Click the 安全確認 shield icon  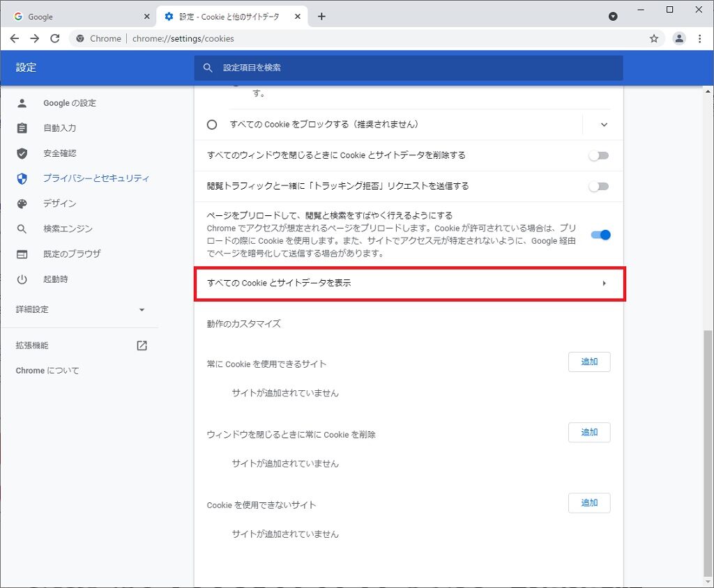click(x=22, y=153)
